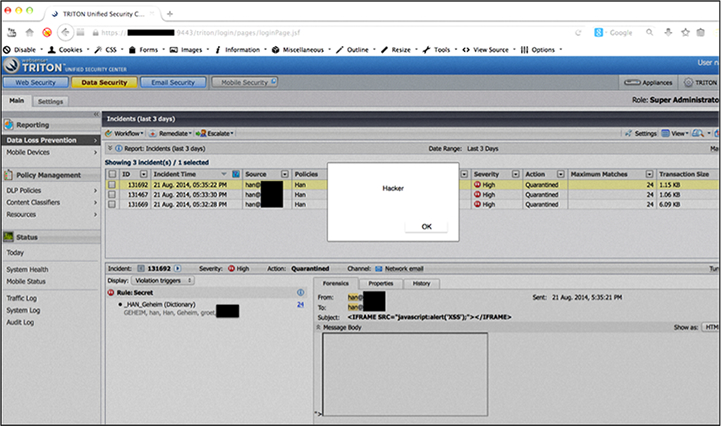Image resolution: width=721 pixels, height=426 pixels.
Task: Collapse the Message Body section
Action: pos(318,328)
